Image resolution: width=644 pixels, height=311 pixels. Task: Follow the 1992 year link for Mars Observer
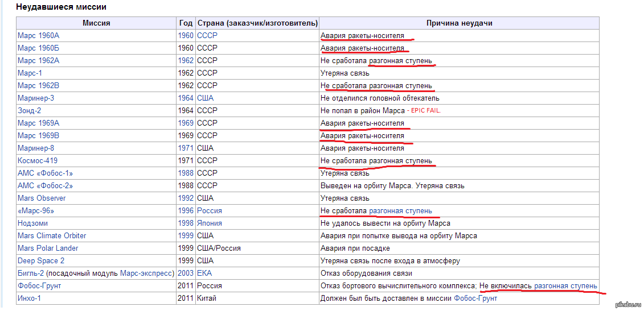coord(186,198)
